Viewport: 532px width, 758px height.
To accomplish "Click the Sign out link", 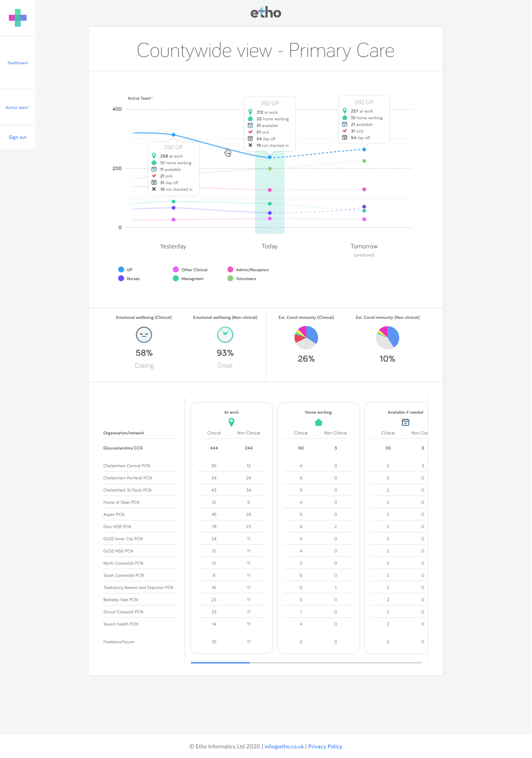I will point(17,137).
